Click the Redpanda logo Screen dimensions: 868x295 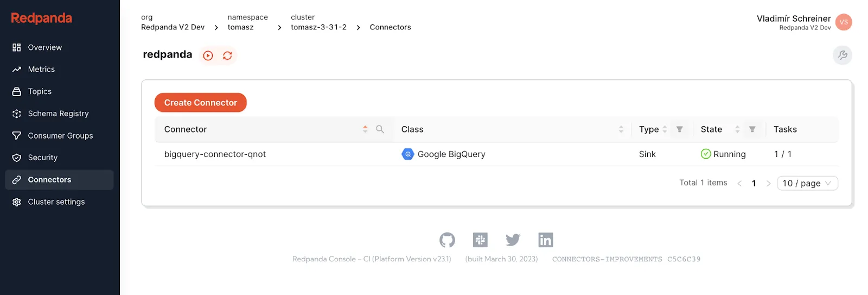pyautogui.click(x=42, y=18)
